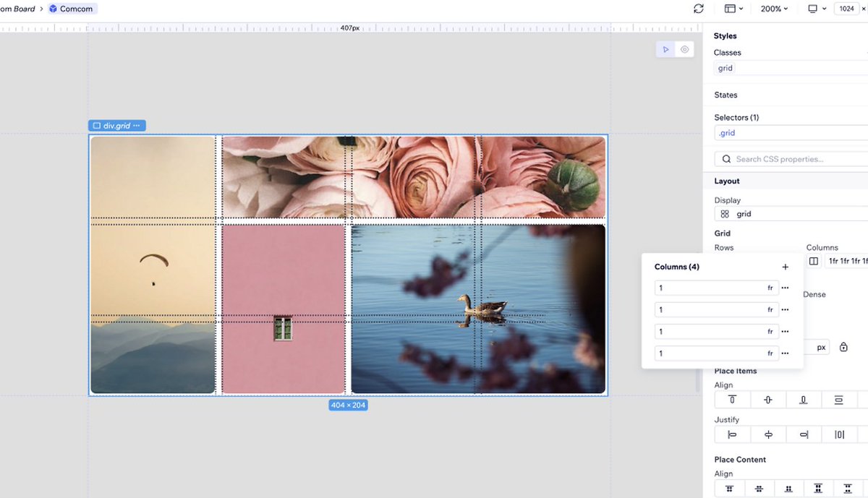Click the div.grid element label tag
Viewport: 868px width, 498px height.
click(117, 126)
